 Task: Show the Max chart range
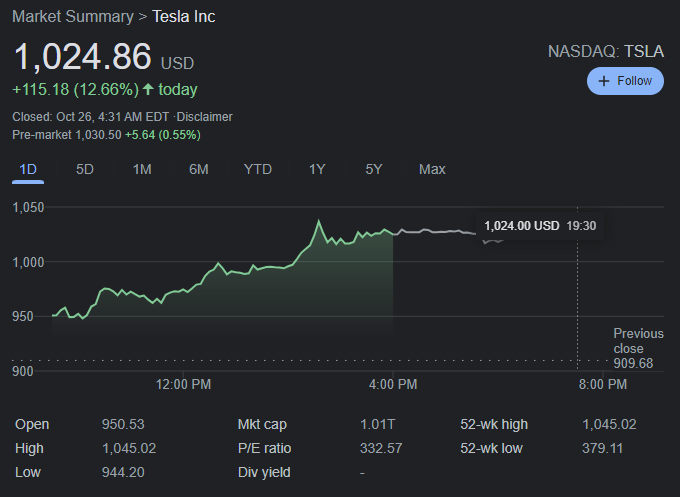pyautogui.click(x=432, y=169)
